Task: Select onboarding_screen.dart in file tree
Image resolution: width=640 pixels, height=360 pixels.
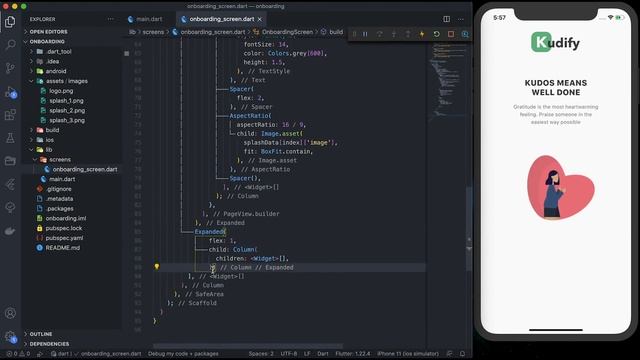Action: pos(84,169)
